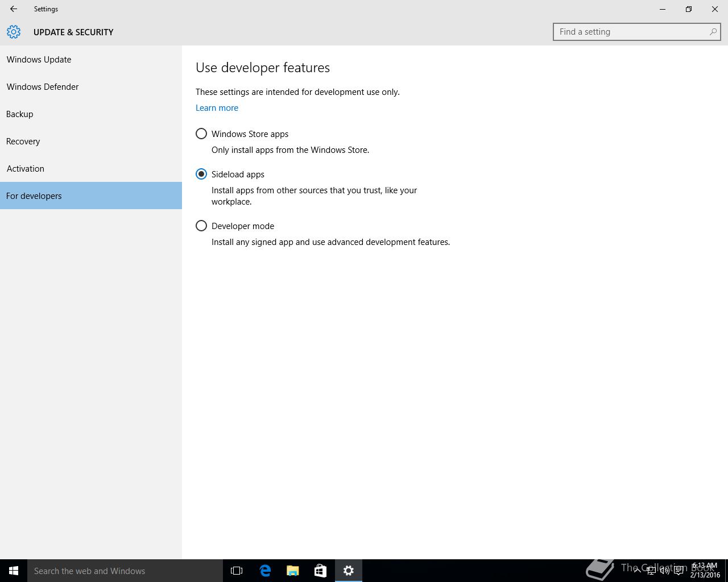Click the magnifier icon in Find a setting

[713, 32]
